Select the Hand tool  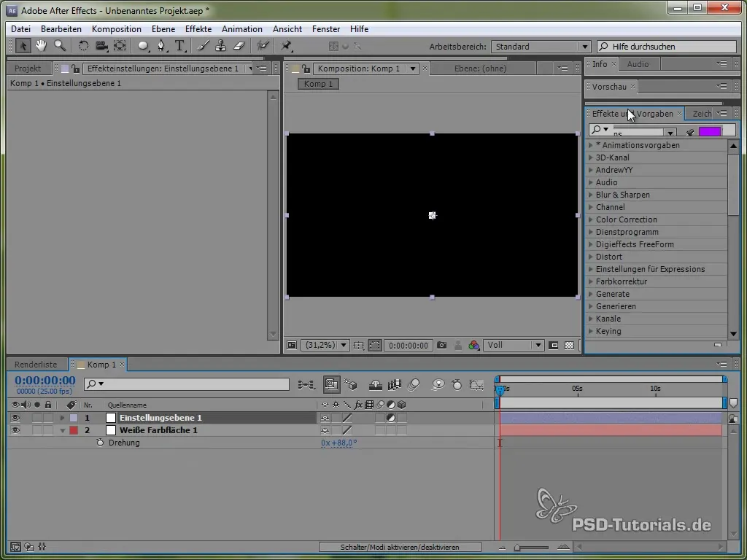[x=41, y=46]
